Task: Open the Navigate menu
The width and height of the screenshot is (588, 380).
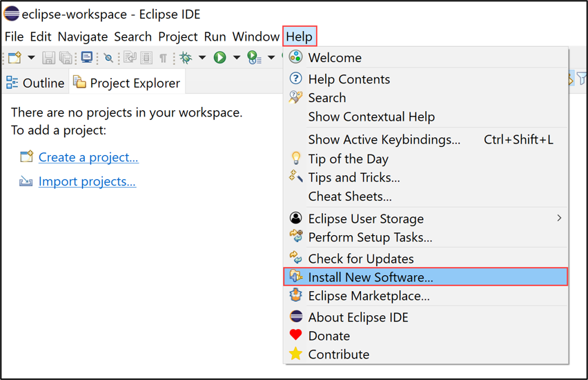Action: click(x=83, y=37)
